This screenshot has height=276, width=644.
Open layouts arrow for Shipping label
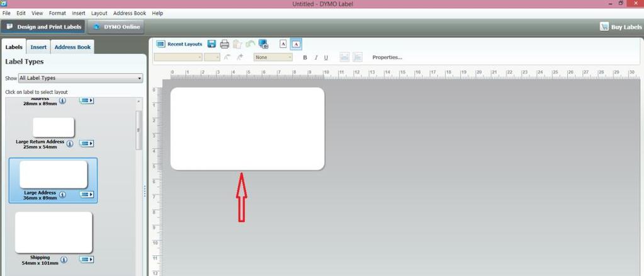pyautogui.click(x=87, y=260)
